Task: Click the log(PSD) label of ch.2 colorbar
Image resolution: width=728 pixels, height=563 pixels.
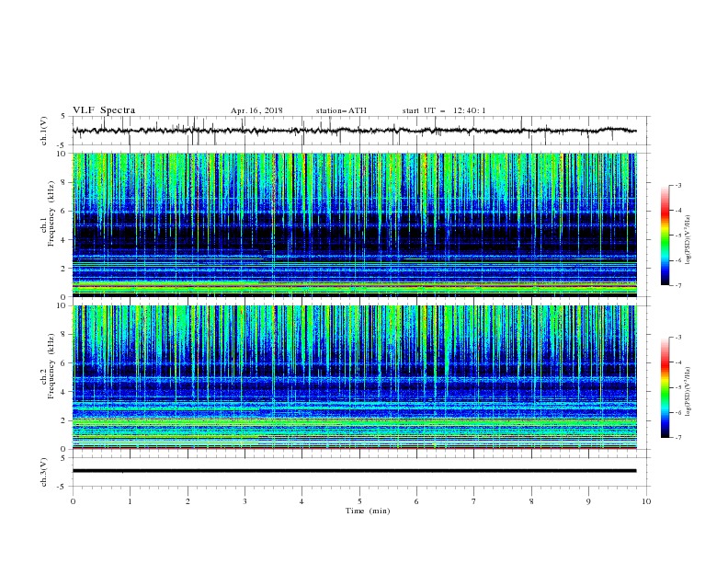Action: 688,391
